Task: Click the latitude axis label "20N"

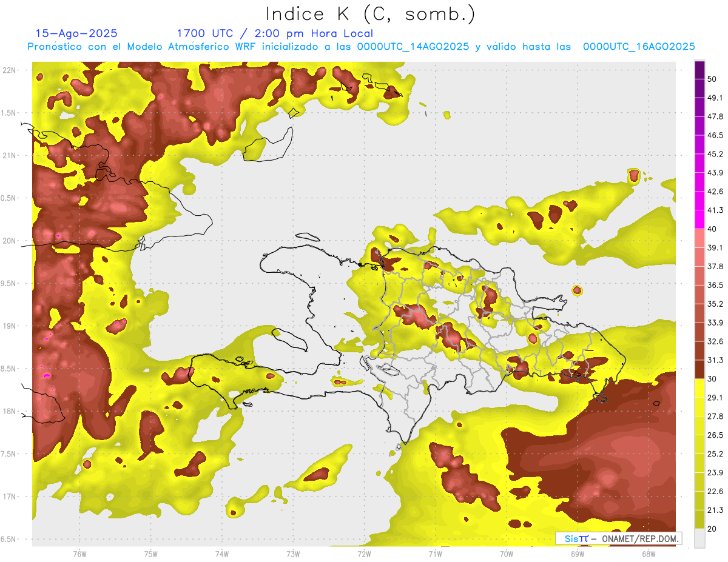Action: [x=9, y=241]
